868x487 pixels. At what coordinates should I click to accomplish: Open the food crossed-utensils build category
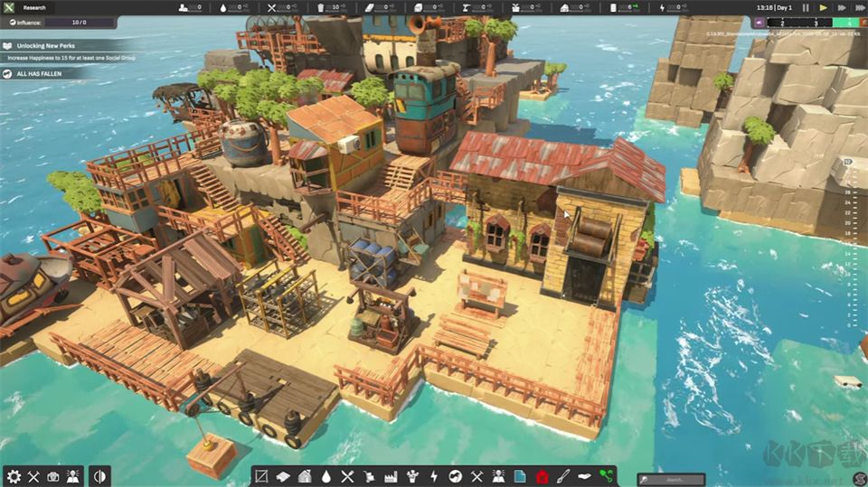[x=347, y=476]
